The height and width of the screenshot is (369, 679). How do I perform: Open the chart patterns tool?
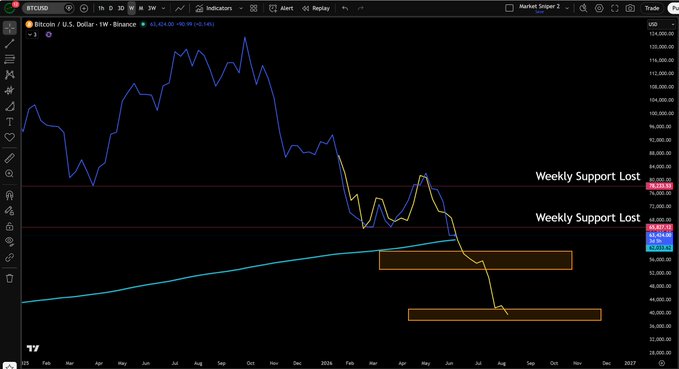[10, 74]
